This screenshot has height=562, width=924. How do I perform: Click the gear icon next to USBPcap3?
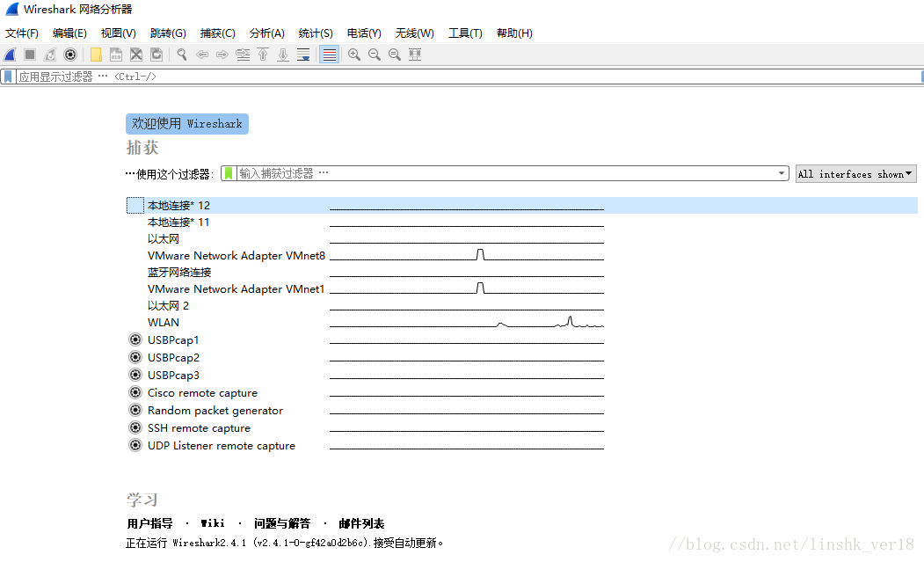(135, 375)
